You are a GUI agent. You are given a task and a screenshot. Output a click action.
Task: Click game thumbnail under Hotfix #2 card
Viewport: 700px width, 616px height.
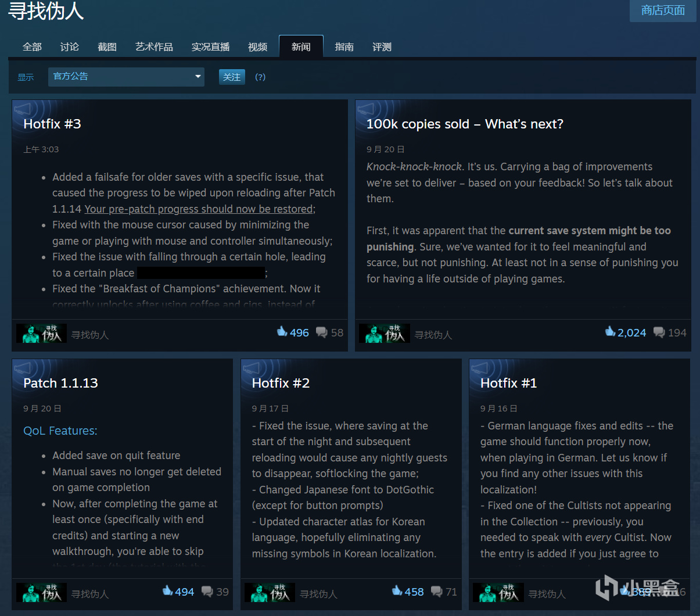[270, 593]
